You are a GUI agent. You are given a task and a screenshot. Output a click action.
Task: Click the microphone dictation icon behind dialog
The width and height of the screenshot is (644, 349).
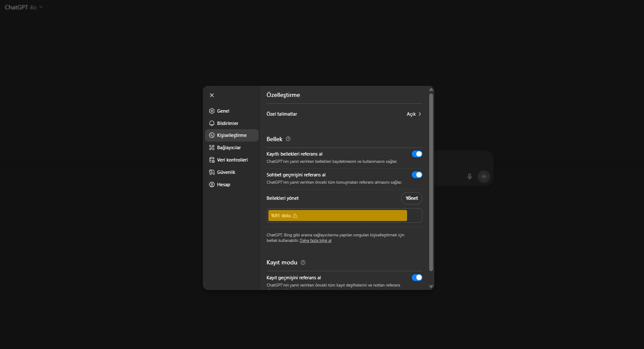(x=470, y=176)
